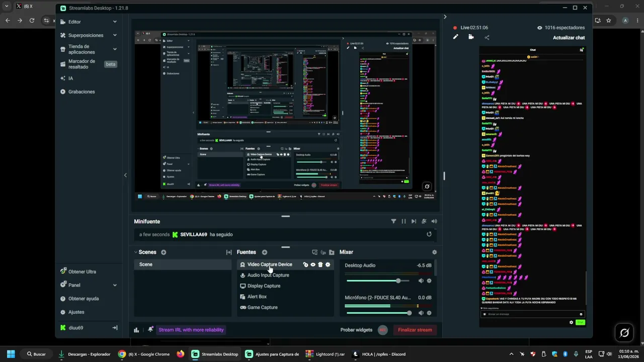
Task: Expand Tienda de aplicaciones chevron
Action: [115, 49]
